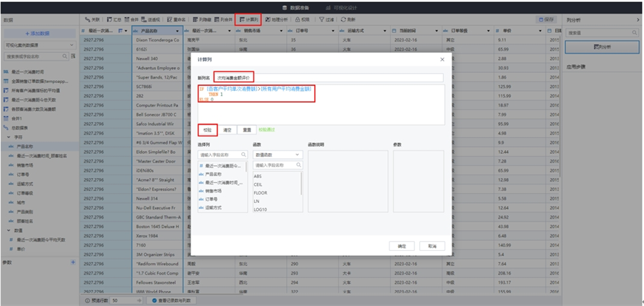Cancel the dialog with 取消 button

coord(431,245)
